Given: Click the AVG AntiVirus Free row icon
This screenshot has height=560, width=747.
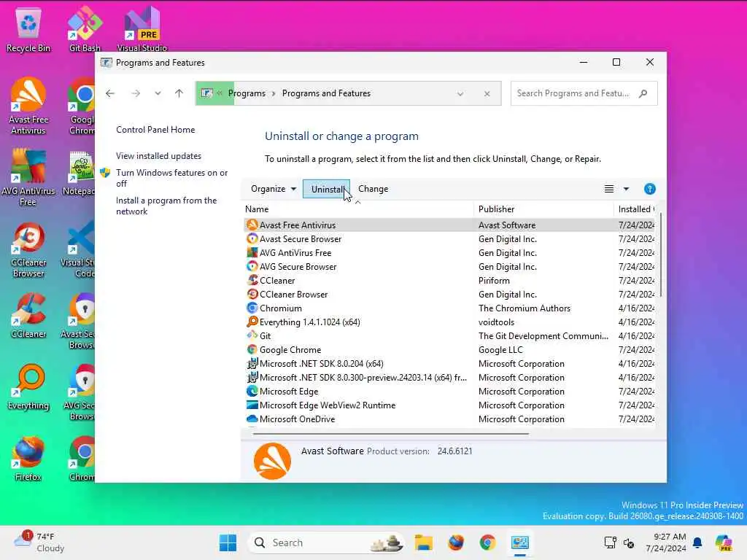Looking at the screenshot, I should point(252,252).
